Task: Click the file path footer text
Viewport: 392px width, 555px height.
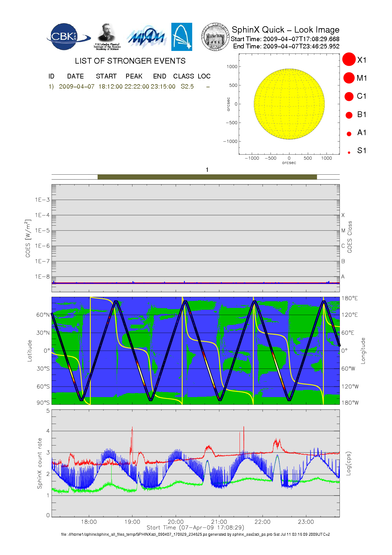Action: point(195,534)
